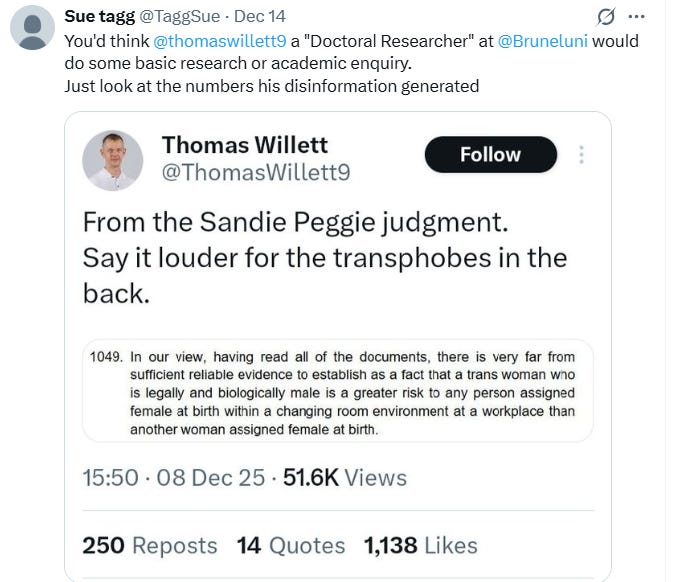684x582 pixels.
Task: Open the judgment paragraph 1049 image
Action: 337,390
